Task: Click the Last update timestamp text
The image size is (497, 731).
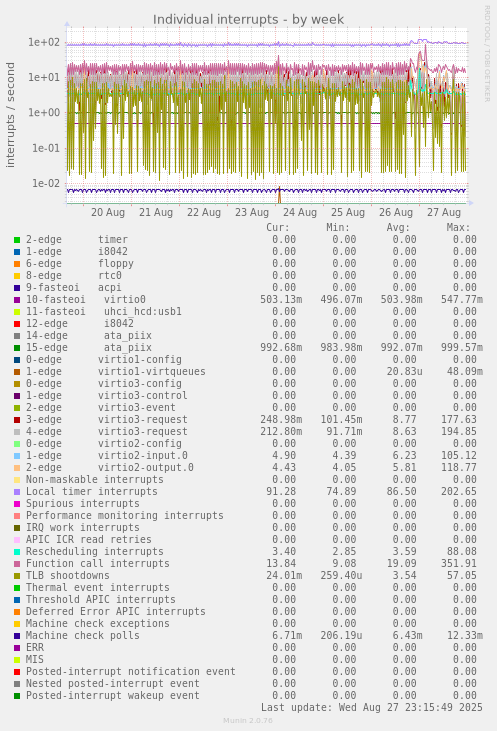Action: [x=372, y=708]
